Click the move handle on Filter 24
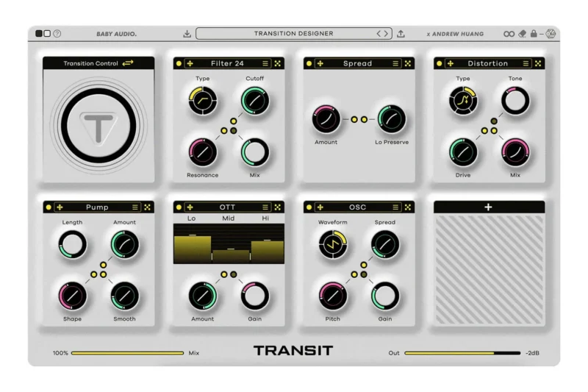588x392 pixels. tap(190, 63)
